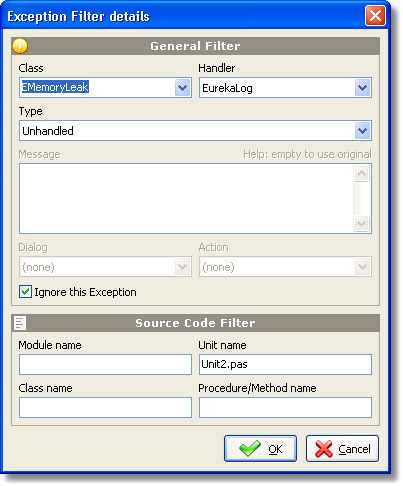Dismiss changes with the Cancel button
Viewport: 403px width, 486px height.
click(x=342, y=448)
